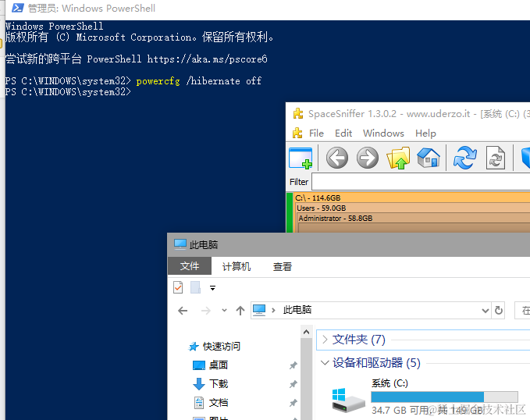
Task: Click the Explorer properties quick access icon
Action: click(x=178, y=287)
